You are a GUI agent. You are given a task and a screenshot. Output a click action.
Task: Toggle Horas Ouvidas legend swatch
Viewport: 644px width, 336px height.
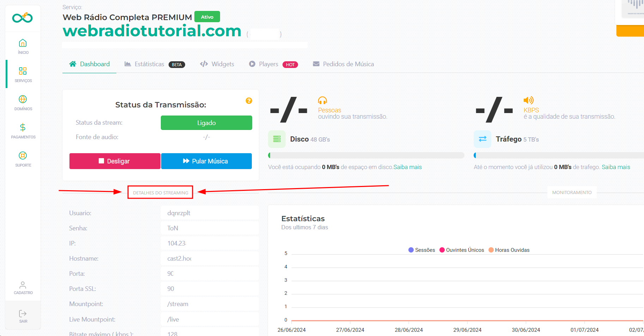(491, 250)
